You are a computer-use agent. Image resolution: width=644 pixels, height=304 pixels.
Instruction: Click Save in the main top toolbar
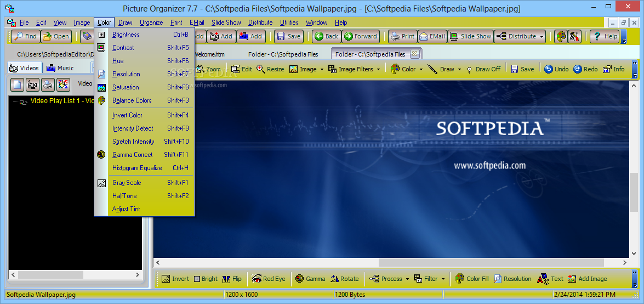288,36
